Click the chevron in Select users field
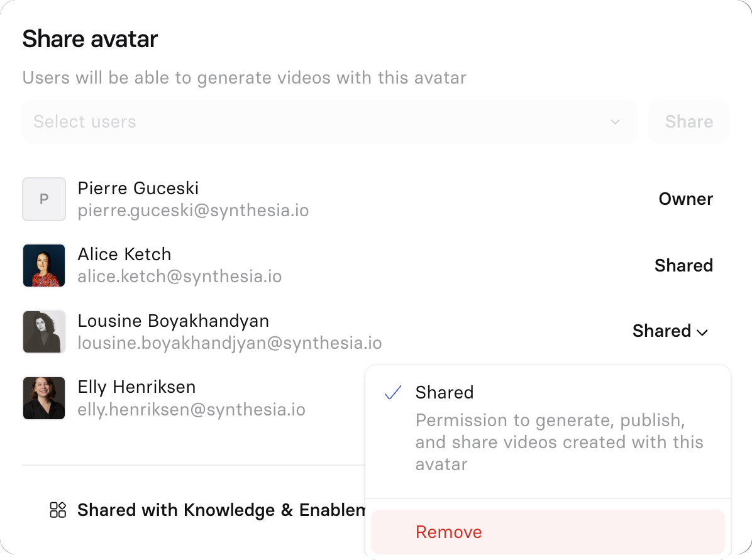The width and height of the screenshot is (752, 560). pos(616,122)
